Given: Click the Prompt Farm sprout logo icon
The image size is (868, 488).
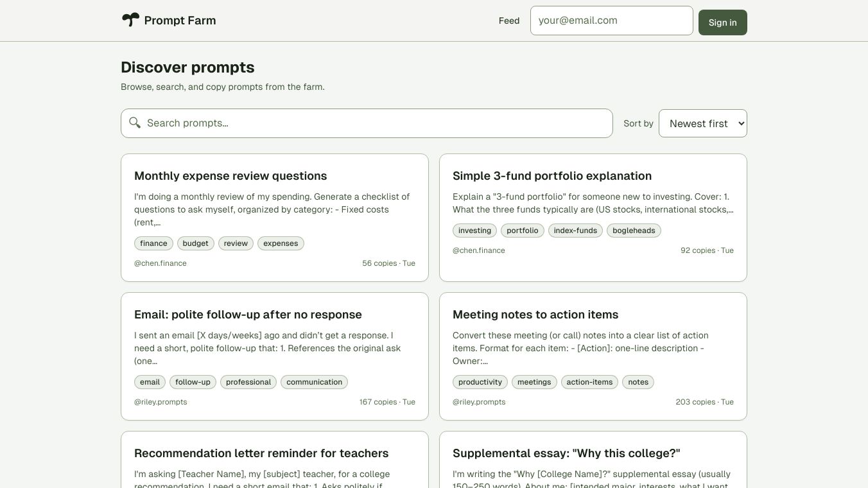Looking at the screenshot, I should click(130, 20).
